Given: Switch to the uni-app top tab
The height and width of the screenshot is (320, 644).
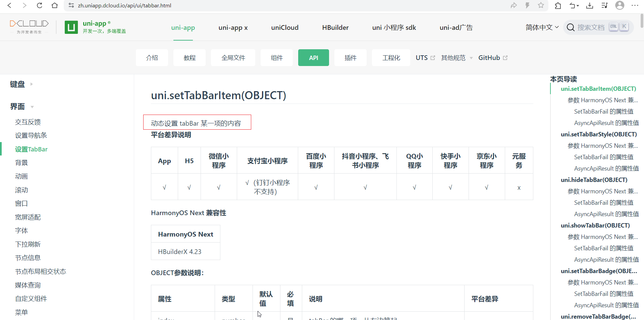Looking at the screenshot, I should click(x=183, y=27).
